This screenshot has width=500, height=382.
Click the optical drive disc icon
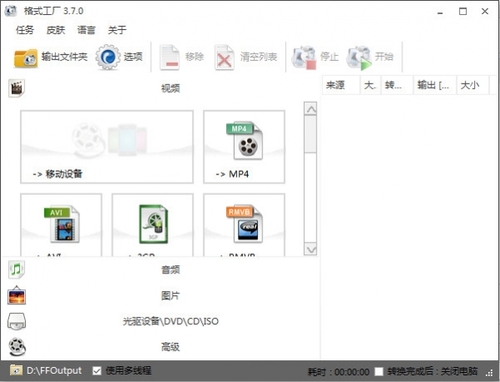click(x=17, y=321)
